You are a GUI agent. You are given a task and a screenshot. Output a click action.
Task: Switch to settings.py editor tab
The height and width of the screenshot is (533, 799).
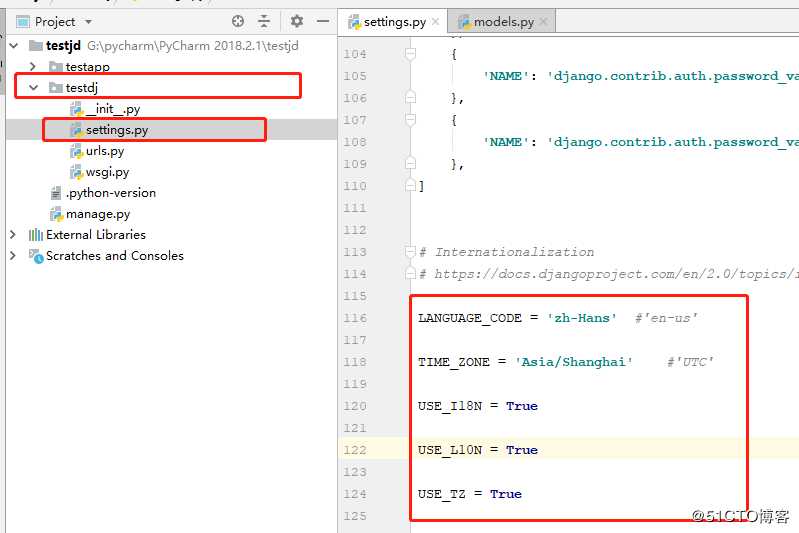pos(394,22)
